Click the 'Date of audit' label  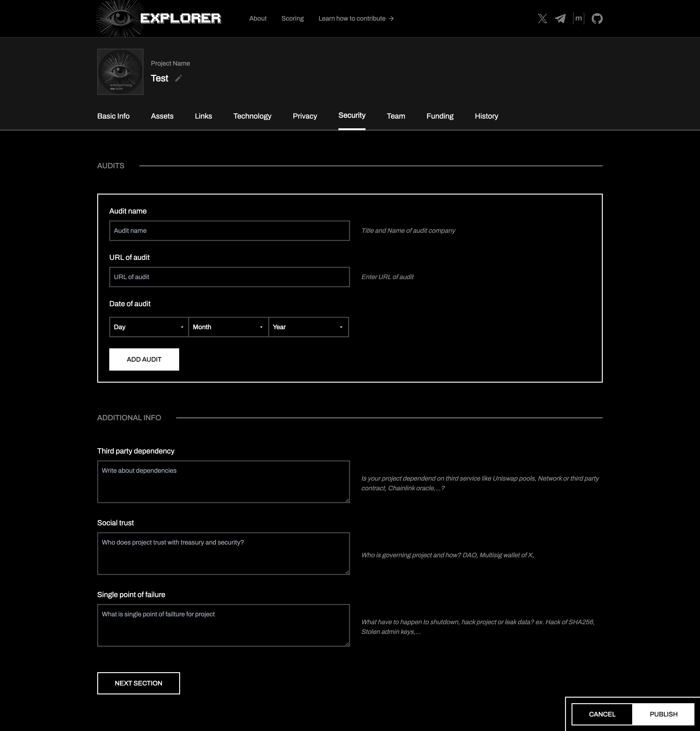(x=130, y=304)
